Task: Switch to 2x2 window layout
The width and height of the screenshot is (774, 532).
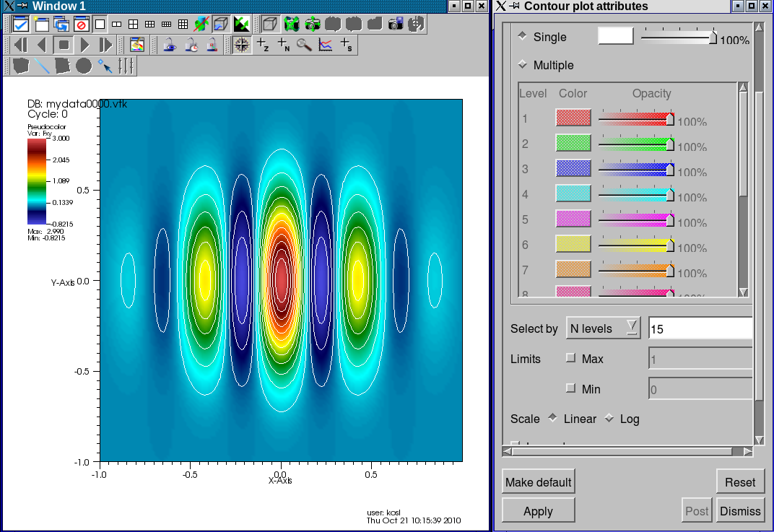Action: pos(133,24)
